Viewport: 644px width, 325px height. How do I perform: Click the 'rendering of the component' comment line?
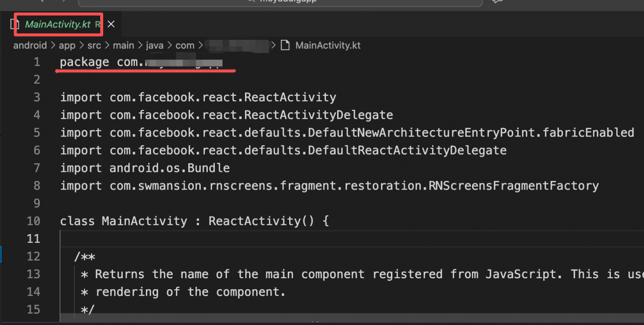[184, 292]
